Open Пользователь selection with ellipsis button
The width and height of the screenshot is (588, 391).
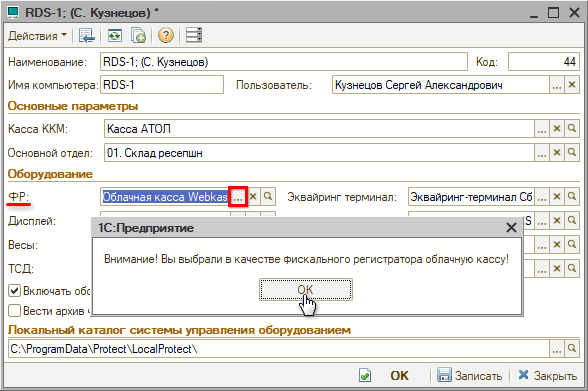(x=557, y=85)
